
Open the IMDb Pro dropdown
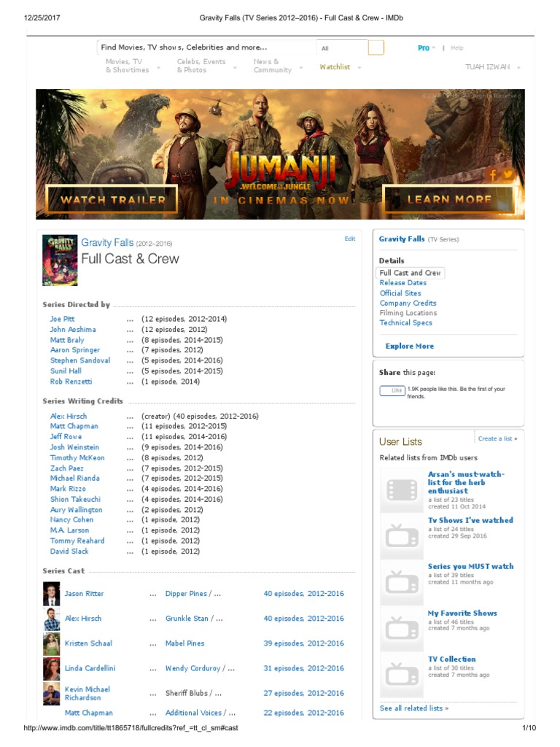(x=426, y=47)
